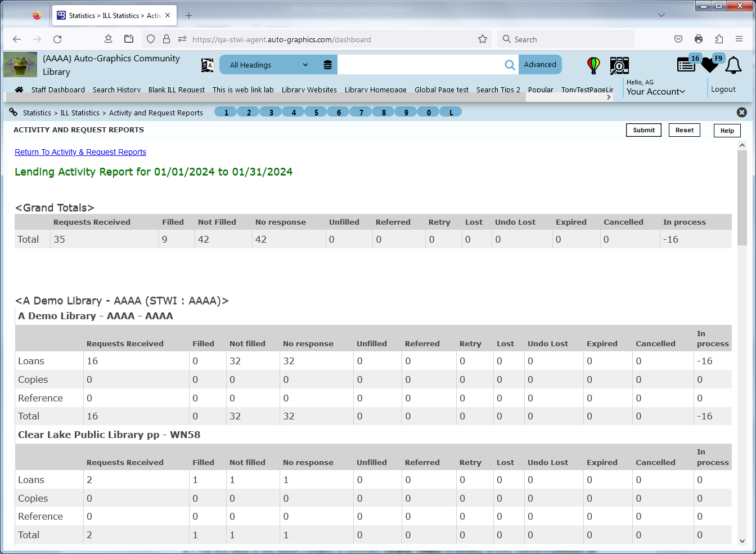
Task: Click the Submit button
Action: tap(643, 130)
